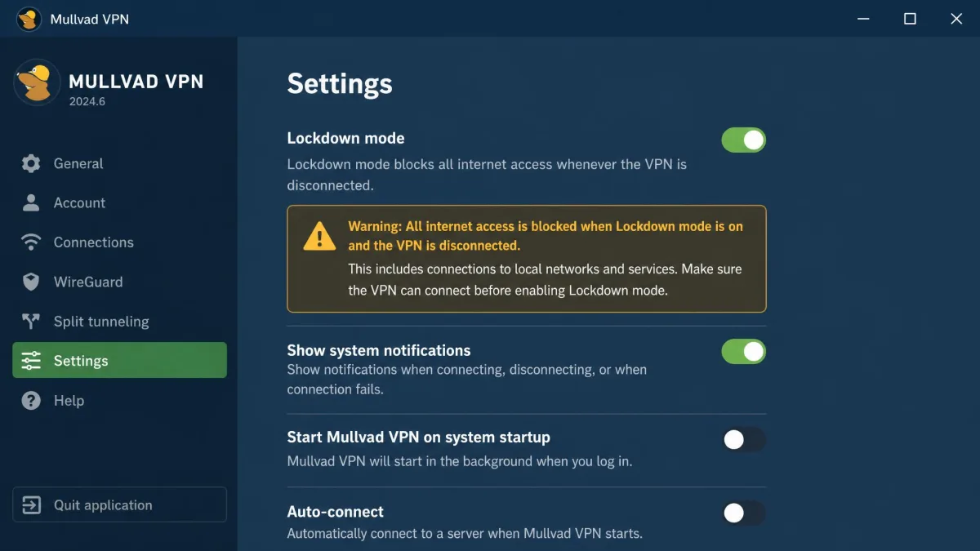Image resolution: width=980 pixels, height=551 pixels.
Task: Maximize the Mullvad VPN window
Action: click(x=910, y=19)
